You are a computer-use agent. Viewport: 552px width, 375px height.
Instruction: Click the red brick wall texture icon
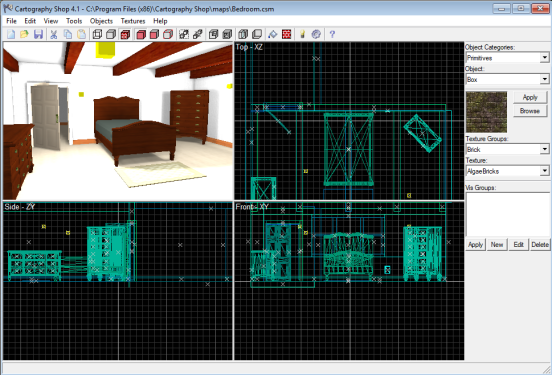(287, 34)
